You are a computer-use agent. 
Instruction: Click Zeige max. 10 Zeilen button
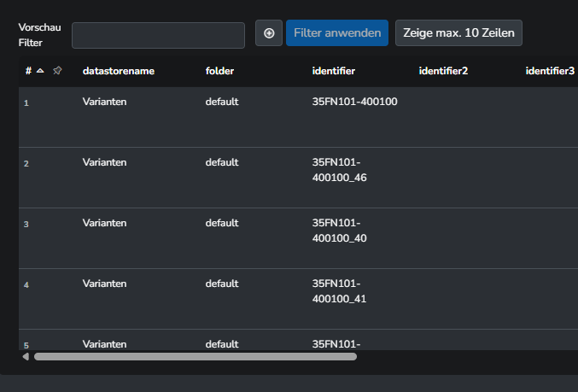(x=458, y=33)
